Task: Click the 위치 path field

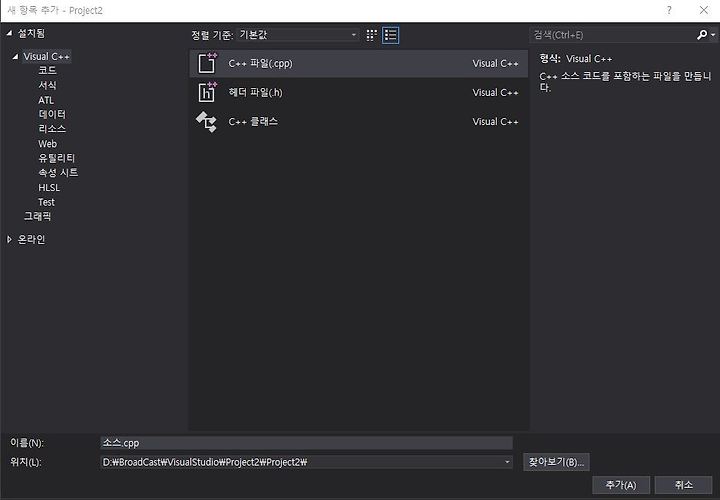Action: click(306, 462)
